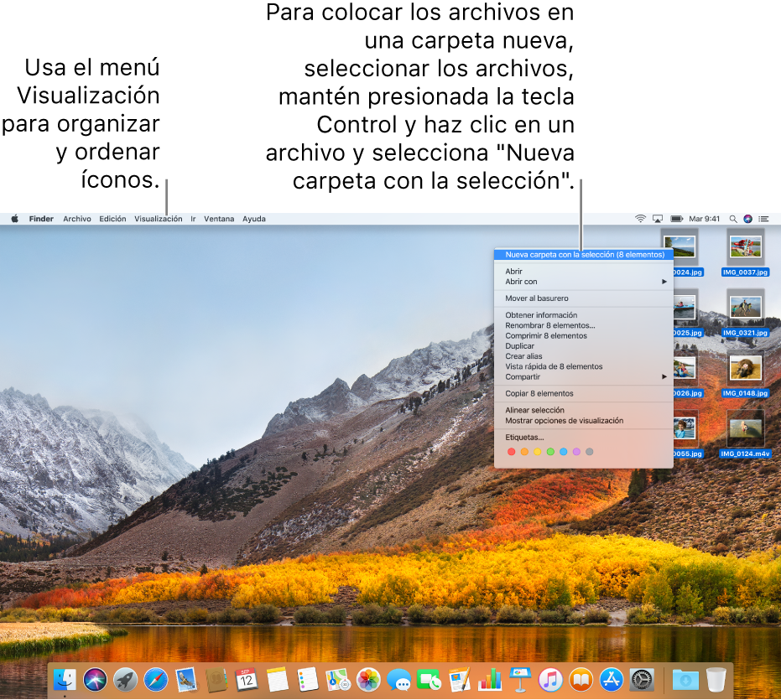Open the Visualización menu
This screenshot has height=700, width=781.
pyautogui.click(x=159, y=219)
